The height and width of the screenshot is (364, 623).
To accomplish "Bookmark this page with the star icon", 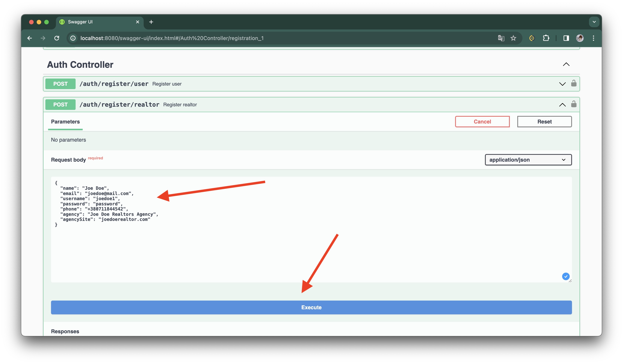I will point(513,38).
